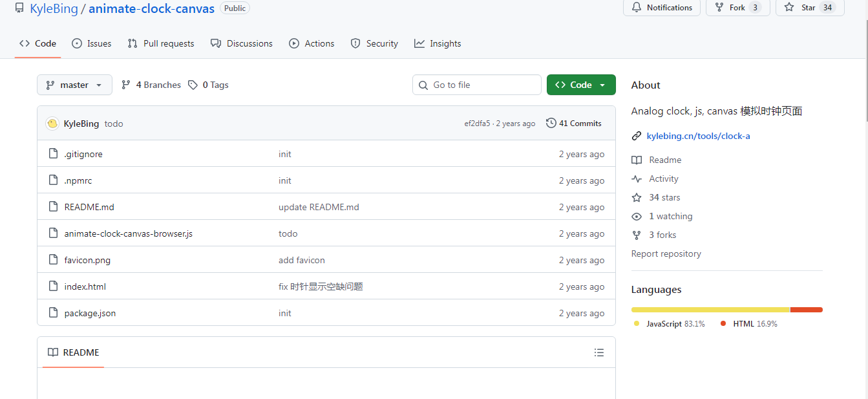Open the animate-clock-canvas repository link
The height and width of the screenshot is (399, 868).
coord(151,9)
